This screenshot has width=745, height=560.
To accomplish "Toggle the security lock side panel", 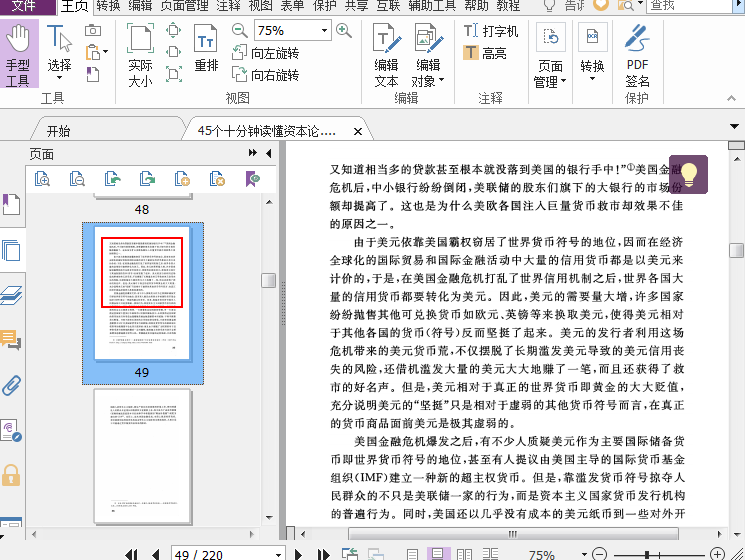I will pyautogui.click(x=11, y=475).
